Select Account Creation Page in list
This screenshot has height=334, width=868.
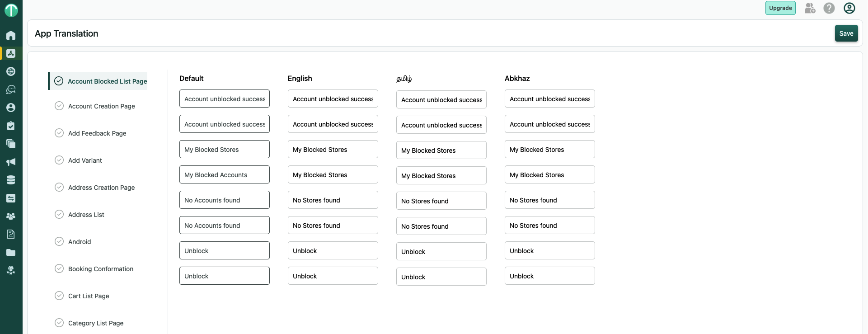tap(101, 106)
